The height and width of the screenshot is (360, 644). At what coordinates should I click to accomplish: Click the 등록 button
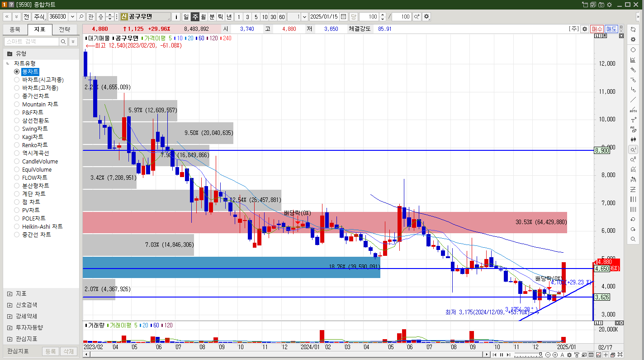coord(51,351)
